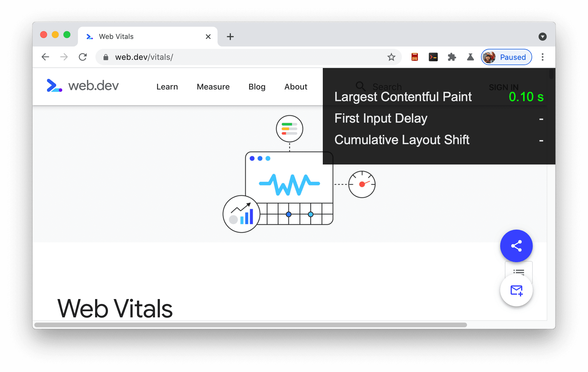Expand browser tab options
The image size is (588, 372).
tap(543, 36)
